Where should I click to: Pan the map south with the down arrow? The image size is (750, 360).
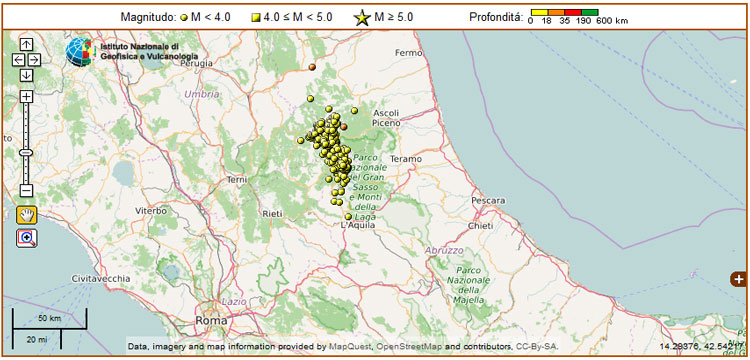click(x=26, y=75)
